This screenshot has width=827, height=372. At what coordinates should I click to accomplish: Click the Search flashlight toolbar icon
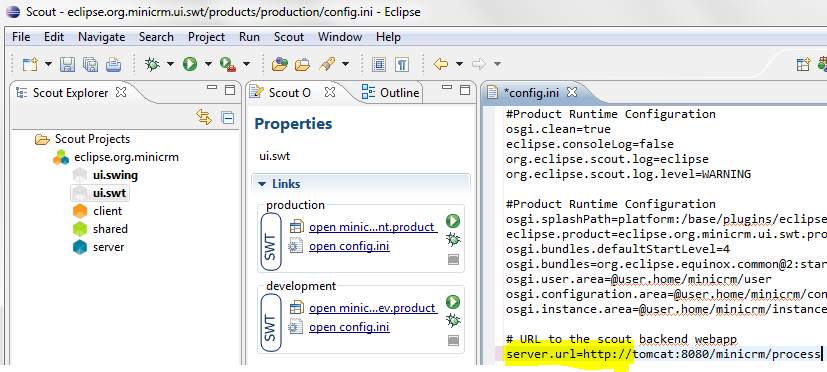(327, 64)
